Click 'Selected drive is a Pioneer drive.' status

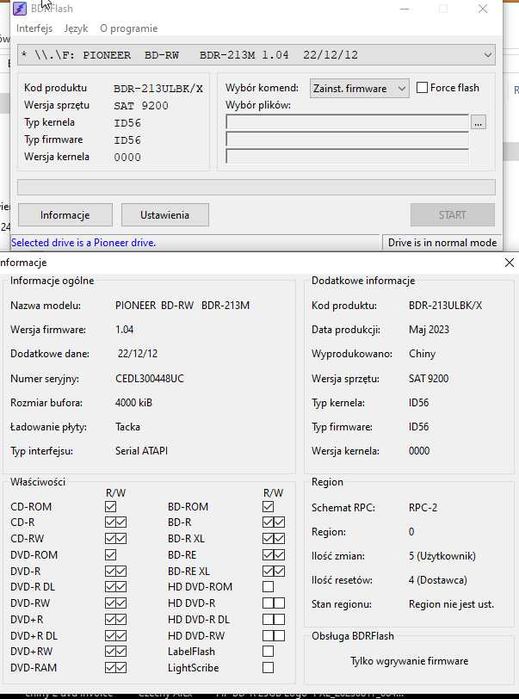coord(83,243)
